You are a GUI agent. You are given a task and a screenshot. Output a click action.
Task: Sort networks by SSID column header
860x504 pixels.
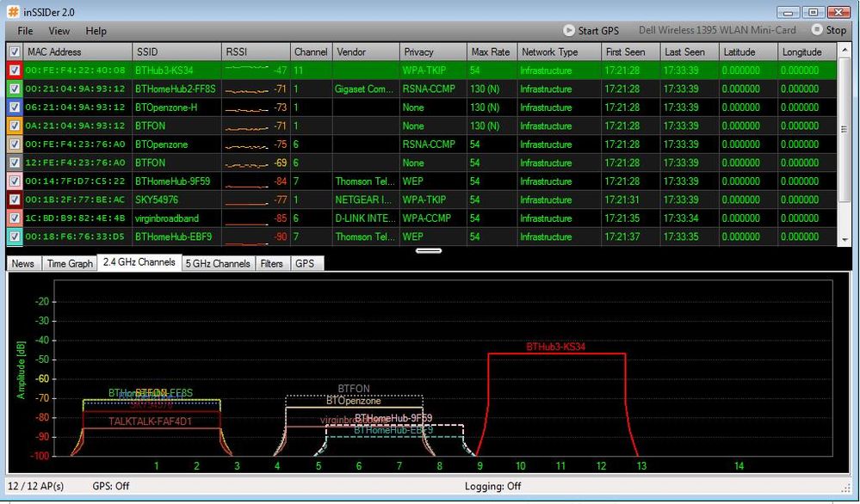click(x=176, y=52)
